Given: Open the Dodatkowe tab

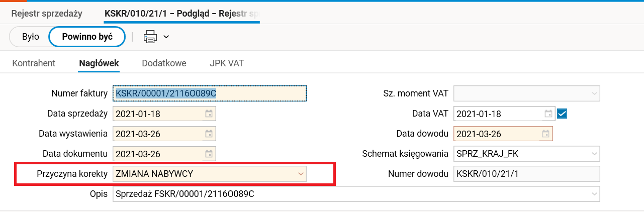Looking at the screenshot, I should (x=164, y=63).
